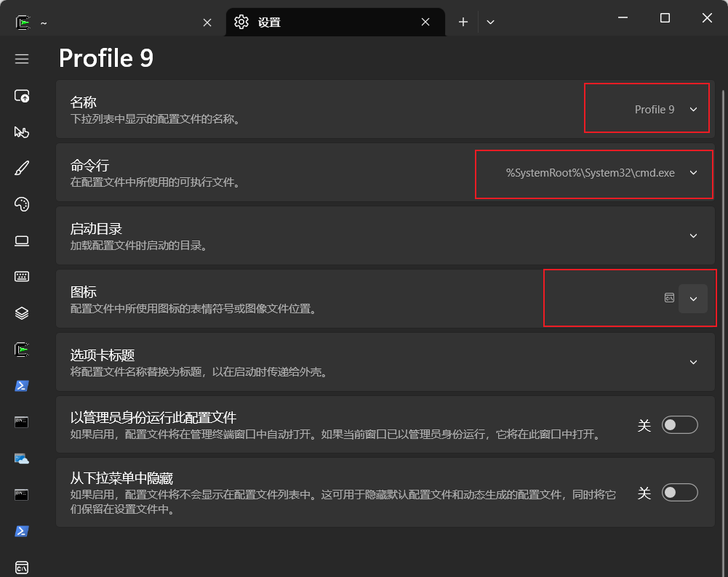Image resolution: width=728 pixels, height=577 pixels.
Task: Open a new tab with the plus button
Action: [463, 22]
